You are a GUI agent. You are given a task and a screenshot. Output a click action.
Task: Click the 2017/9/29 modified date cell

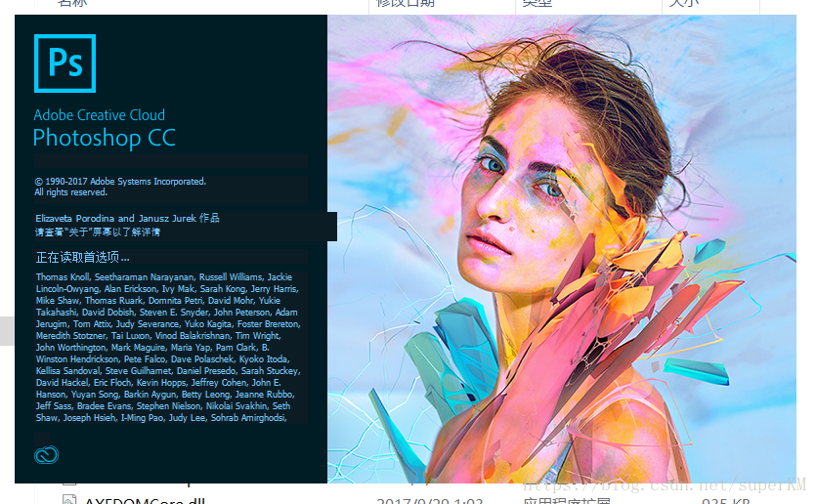point(430,500)
